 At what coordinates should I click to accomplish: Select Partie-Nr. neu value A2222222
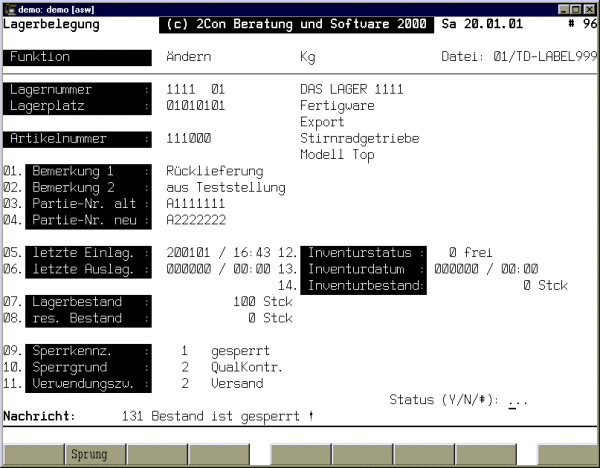pyautogui.click(x=195, y=219)
